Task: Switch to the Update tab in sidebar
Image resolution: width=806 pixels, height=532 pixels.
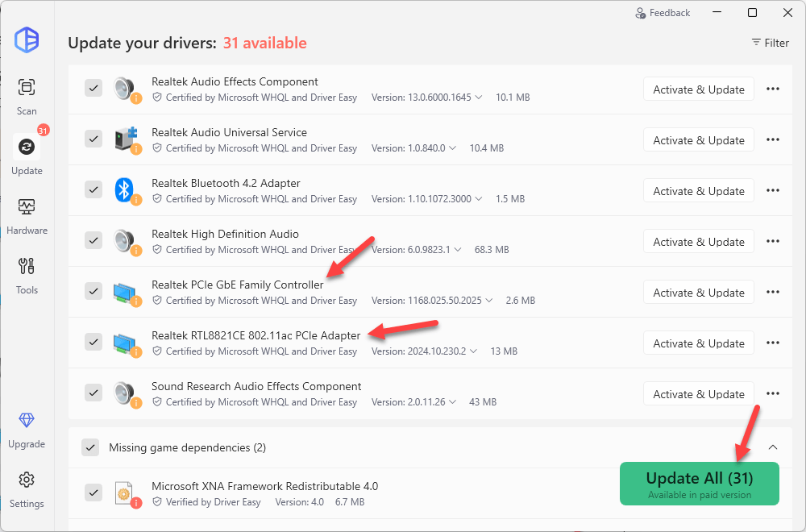Action: (27, 148)
